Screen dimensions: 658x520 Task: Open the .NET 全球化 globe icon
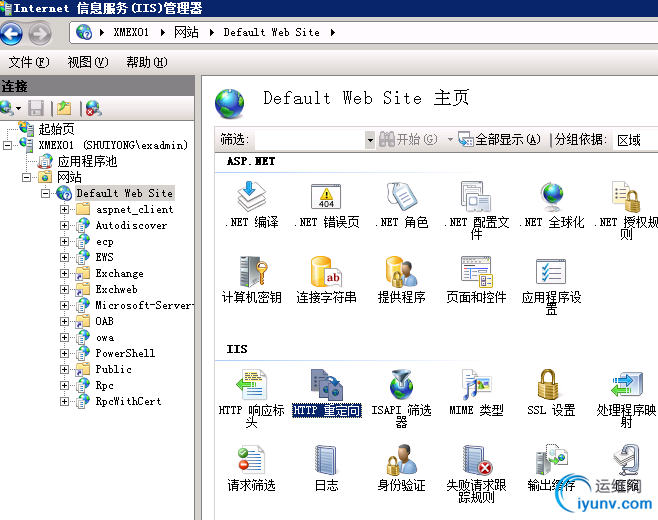point(551,196)
